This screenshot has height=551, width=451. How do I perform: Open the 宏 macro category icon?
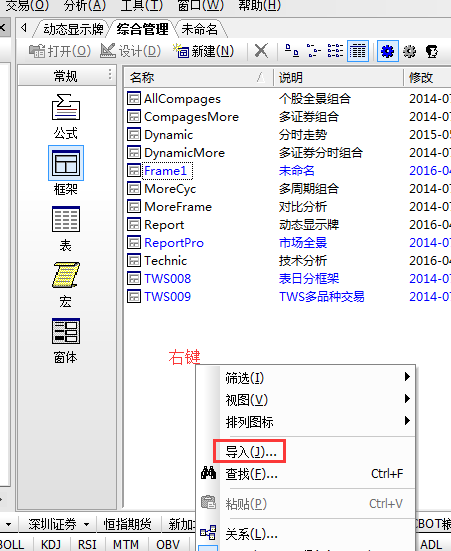coord(66,275)
